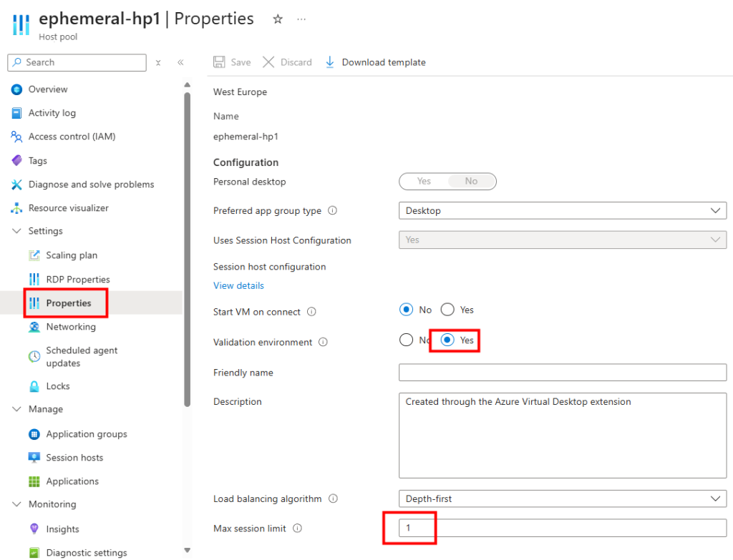Click the Discard button label
Screen dimensions: 733x560
[x=296, y=62]
